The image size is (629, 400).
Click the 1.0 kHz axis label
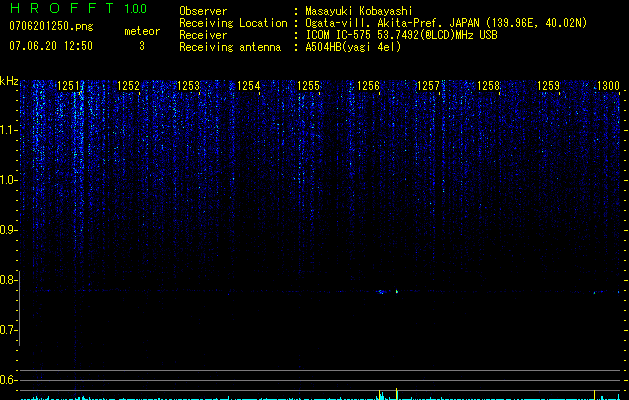tap(7, 180)
